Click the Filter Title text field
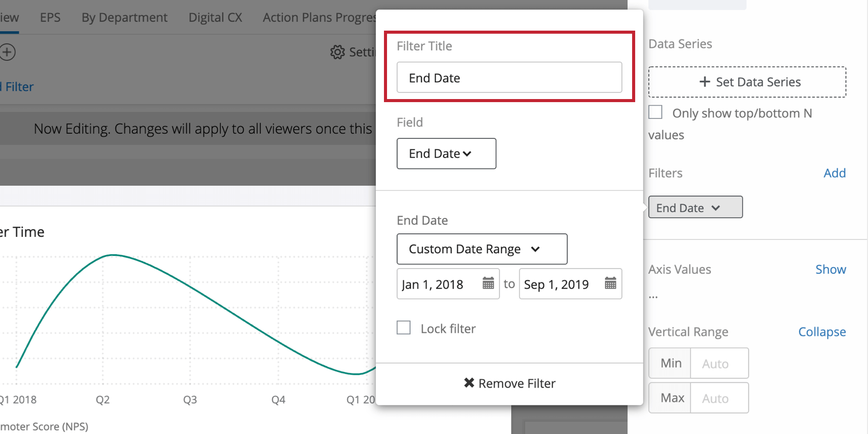868x434 pixels. [x=509, y=78]
